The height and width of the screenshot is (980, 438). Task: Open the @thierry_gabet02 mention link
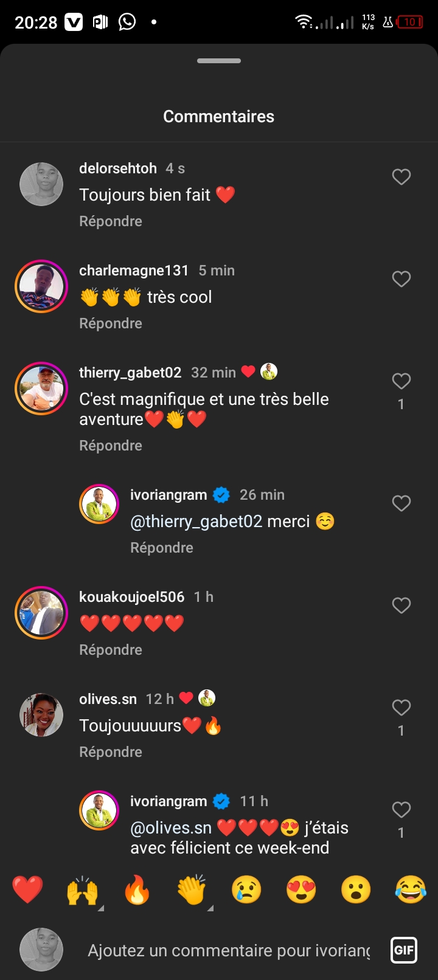[x=196, y=522]
